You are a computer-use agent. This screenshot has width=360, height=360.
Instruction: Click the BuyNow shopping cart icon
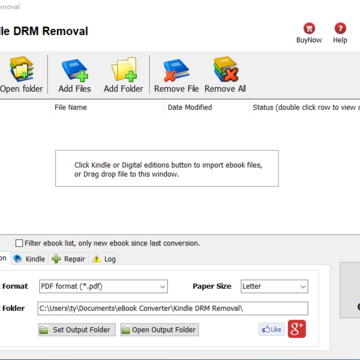tap(309, 28)
